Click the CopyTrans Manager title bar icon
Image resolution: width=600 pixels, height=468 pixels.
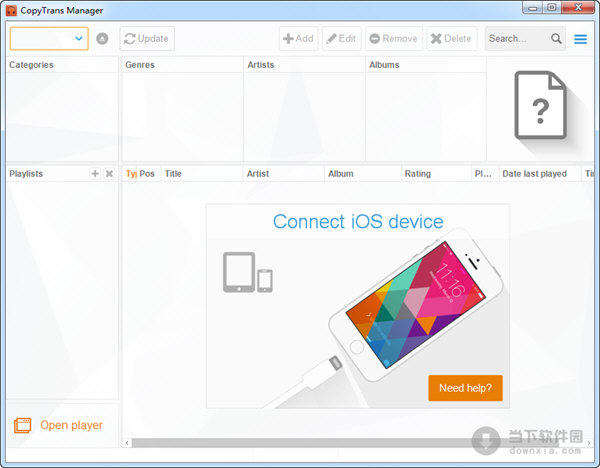click(11, 10)
